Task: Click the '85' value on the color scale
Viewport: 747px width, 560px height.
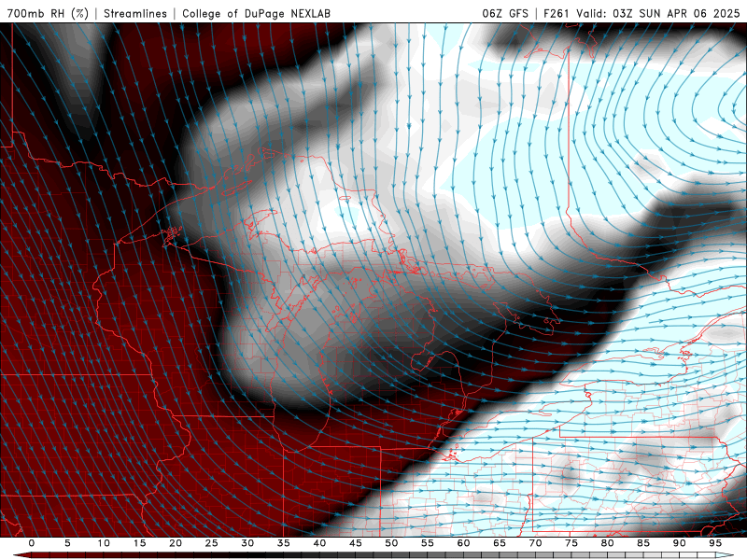Action: [x=643, y=543]
